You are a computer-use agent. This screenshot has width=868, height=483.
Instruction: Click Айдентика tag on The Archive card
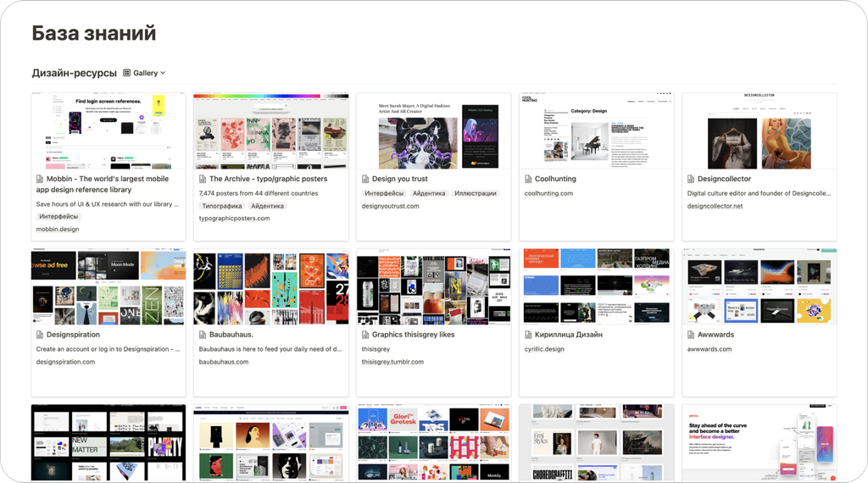tap(267, 206)
